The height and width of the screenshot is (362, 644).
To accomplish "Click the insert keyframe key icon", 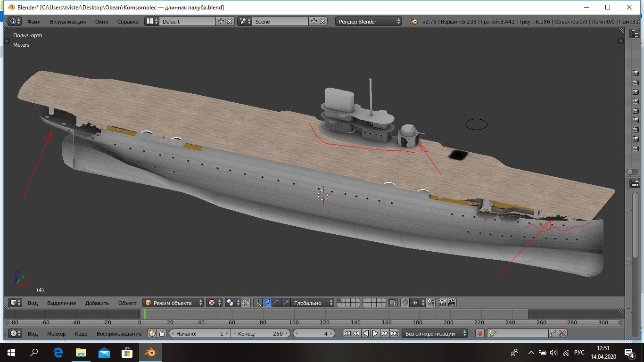I will (x=553, y=333).
